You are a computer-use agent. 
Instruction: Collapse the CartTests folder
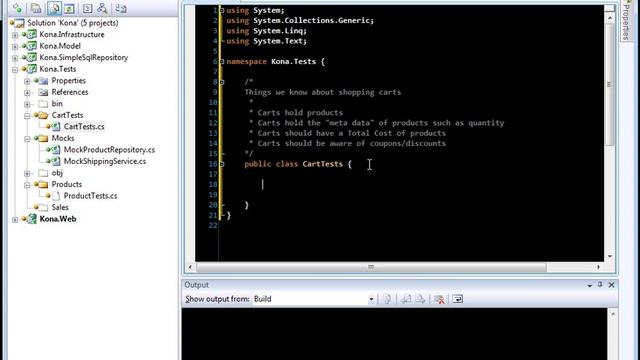click(x=27, y=116)
